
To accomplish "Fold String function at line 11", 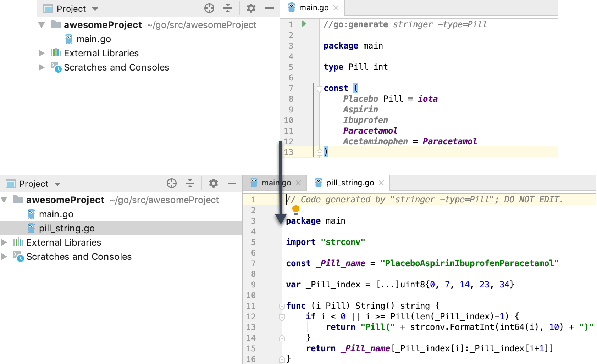I will [282, 306].
